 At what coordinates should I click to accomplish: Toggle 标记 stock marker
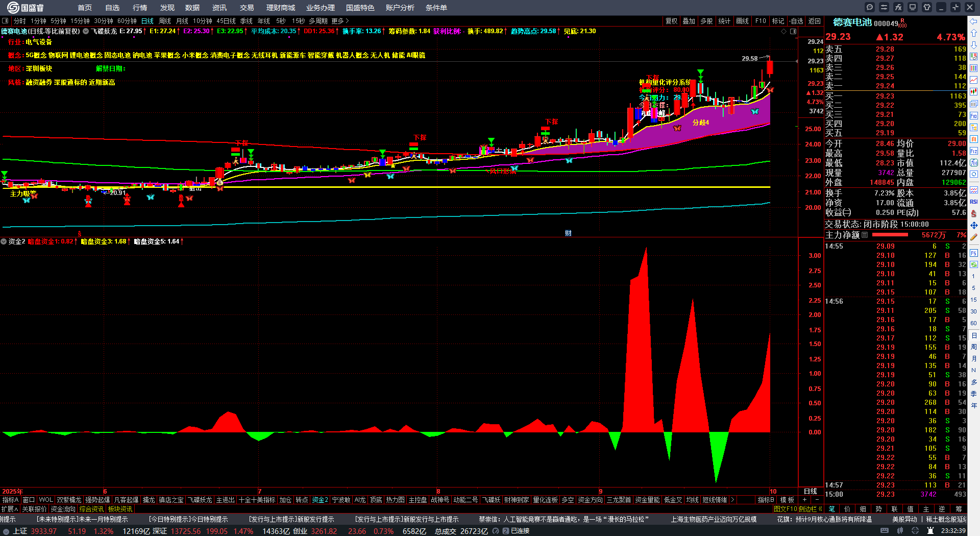coord(778,21)
